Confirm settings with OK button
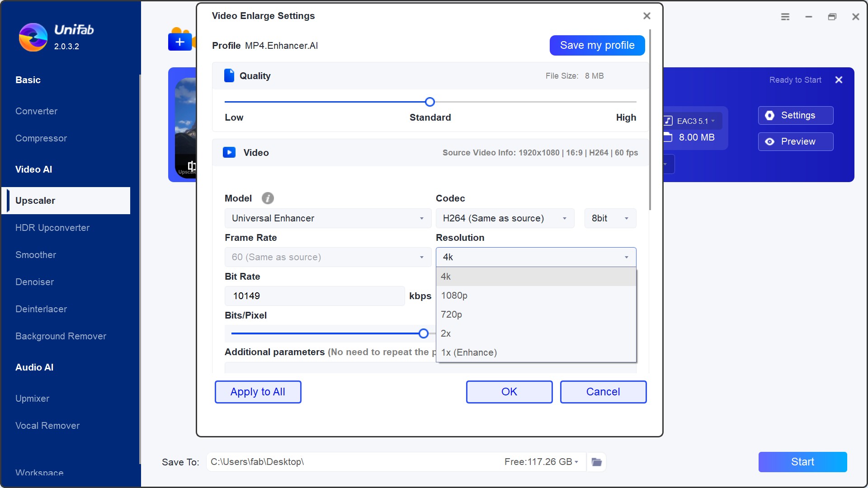Screen dimensions: 868x488 (x=509, y=392)
